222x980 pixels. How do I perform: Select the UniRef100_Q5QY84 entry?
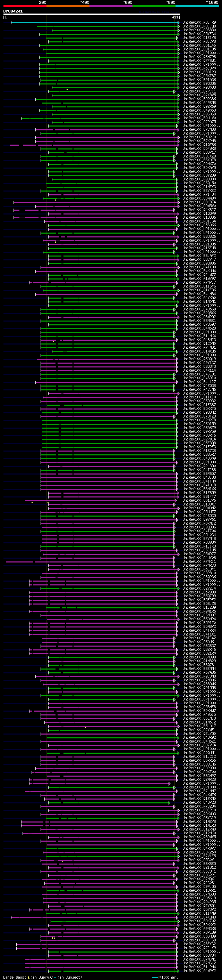click(199, 955)
